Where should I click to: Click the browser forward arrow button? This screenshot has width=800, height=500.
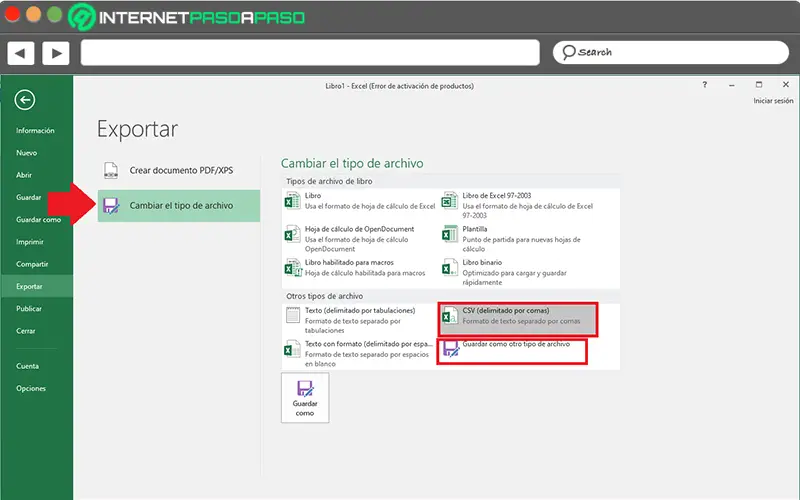click(56, 53)
